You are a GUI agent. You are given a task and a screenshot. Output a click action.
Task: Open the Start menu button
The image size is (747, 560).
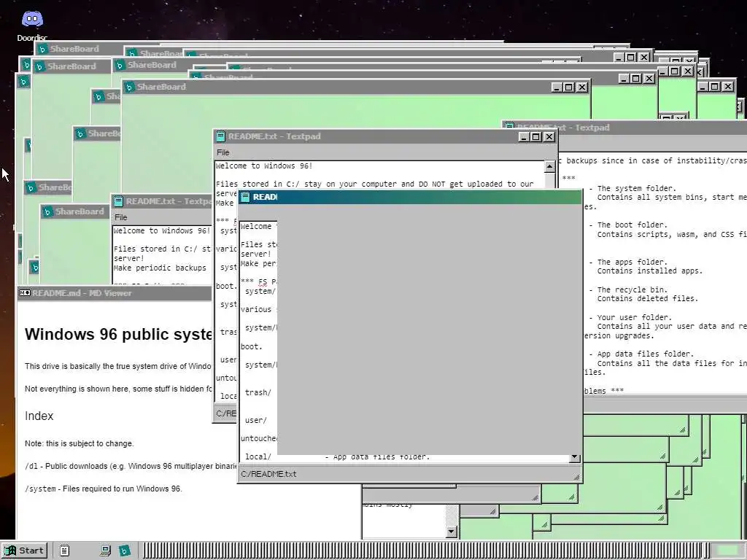click(25, 551)
